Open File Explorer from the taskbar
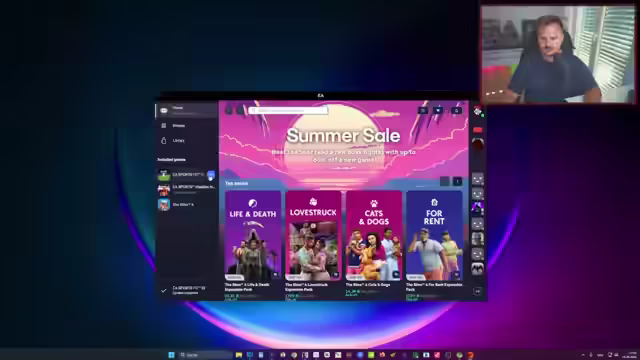640x360 pixels. (x=239, y=355)
